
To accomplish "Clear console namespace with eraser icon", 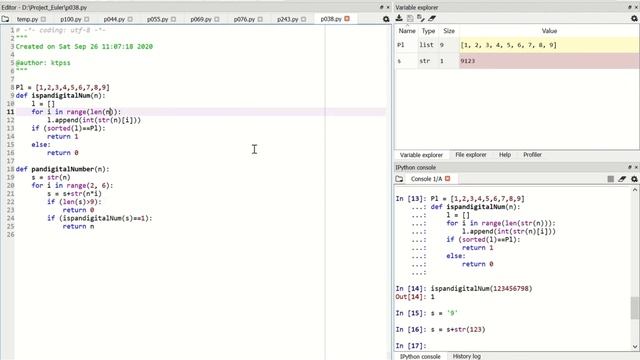I will point(622,179).
